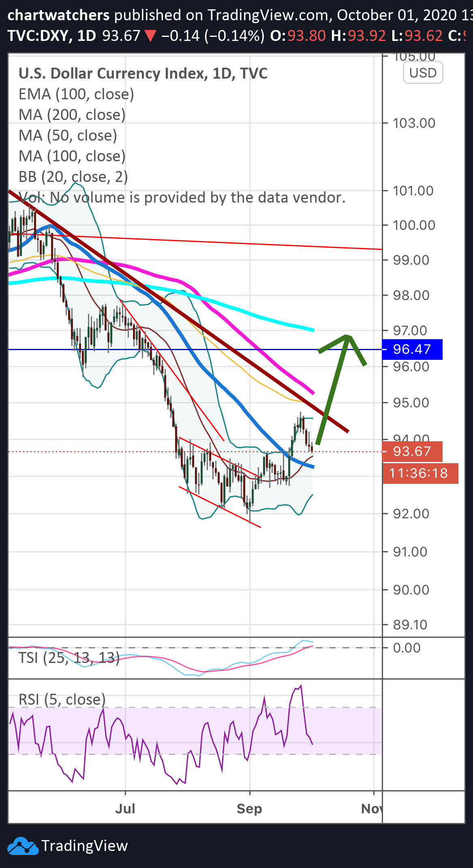Click the 11:36:18 countdown label

421,473
